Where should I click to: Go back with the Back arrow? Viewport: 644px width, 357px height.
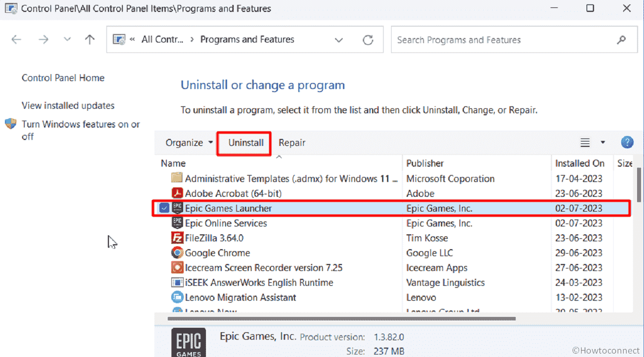tap(16, 40)
